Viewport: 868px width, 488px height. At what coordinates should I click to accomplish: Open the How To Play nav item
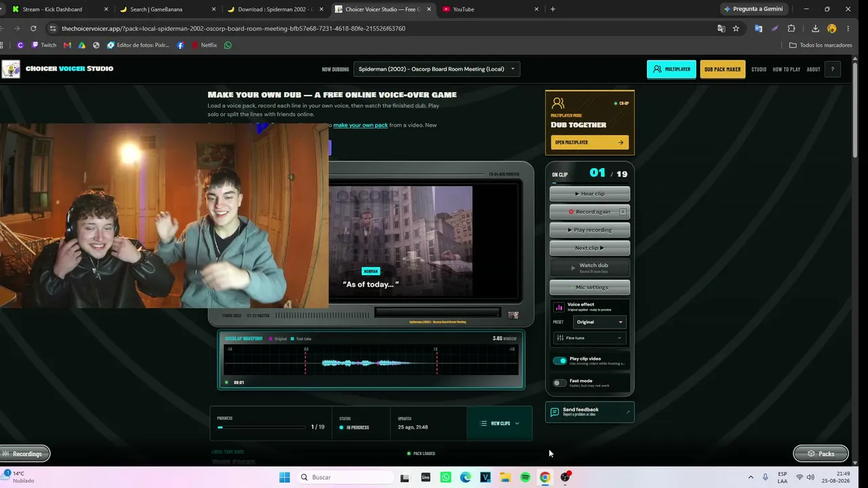787,69
